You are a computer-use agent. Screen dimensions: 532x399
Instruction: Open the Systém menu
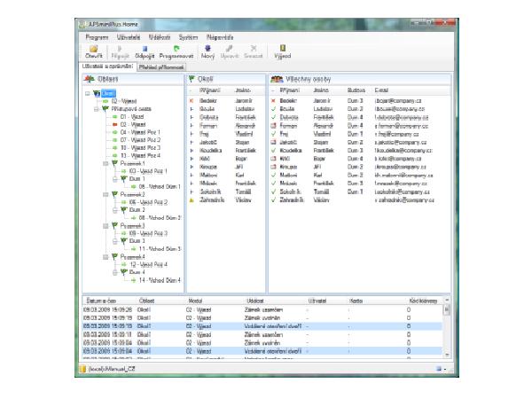click(x=188, y=37)
